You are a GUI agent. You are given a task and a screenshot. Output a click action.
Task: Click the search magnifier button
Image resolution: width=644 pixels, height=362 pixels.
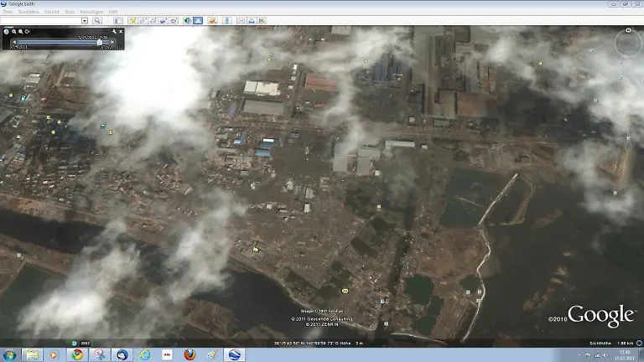click(x=98, y=20)
